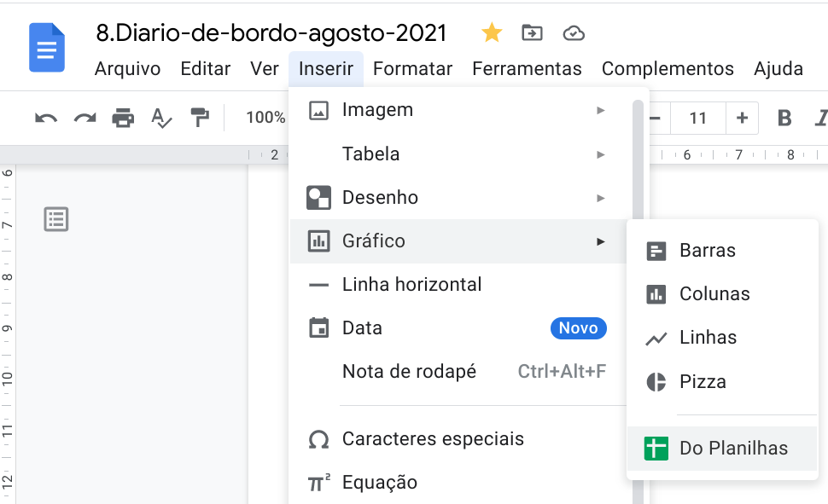Viewport: 828px width, 504px height.
Task: Activate the paint format roller
Action: (200, 118)
